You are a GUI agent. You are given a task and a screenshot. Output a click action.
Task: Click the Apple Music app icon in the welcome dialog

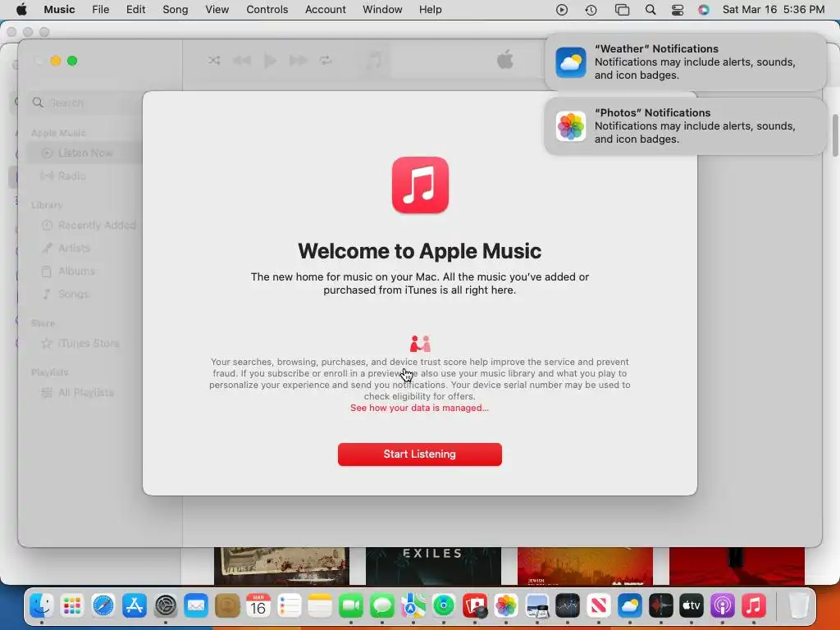tap(420, 185)
